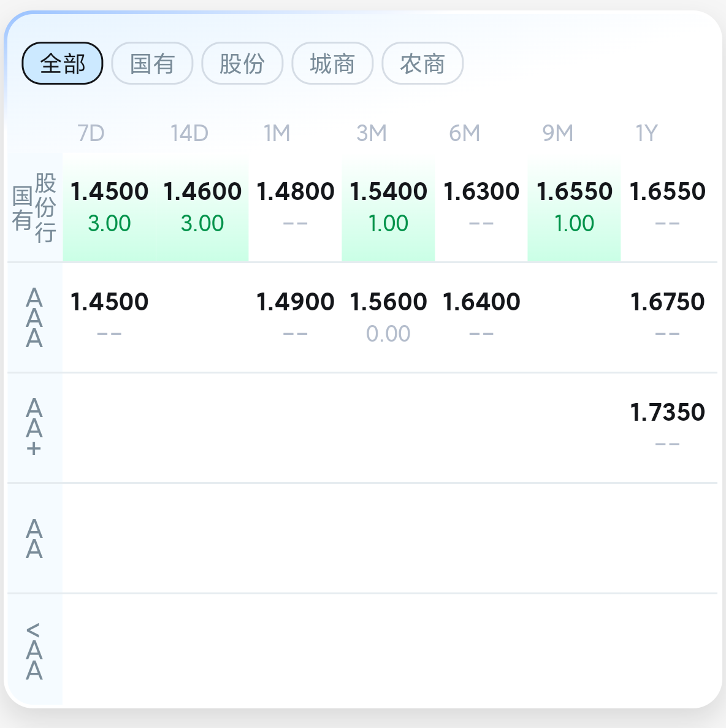Click the 1Y column header
726x728 pixels.
pos(646,133)
